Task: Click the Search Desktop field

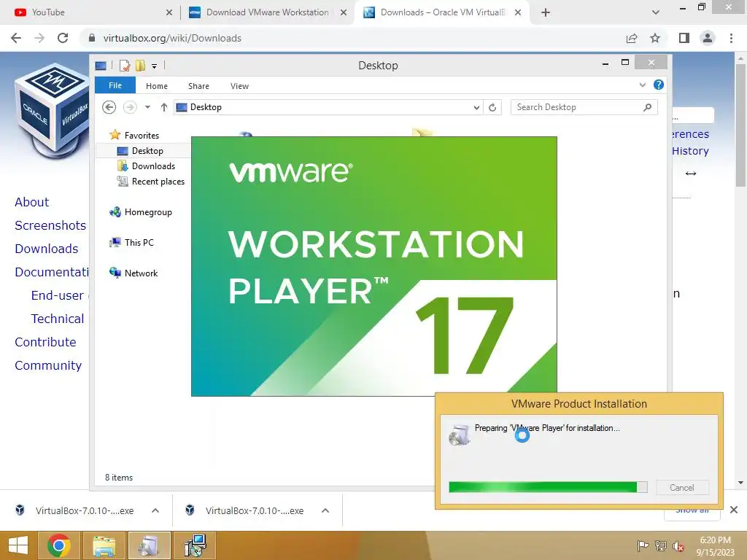Action: pyautogui.click(x=584, y=107)
